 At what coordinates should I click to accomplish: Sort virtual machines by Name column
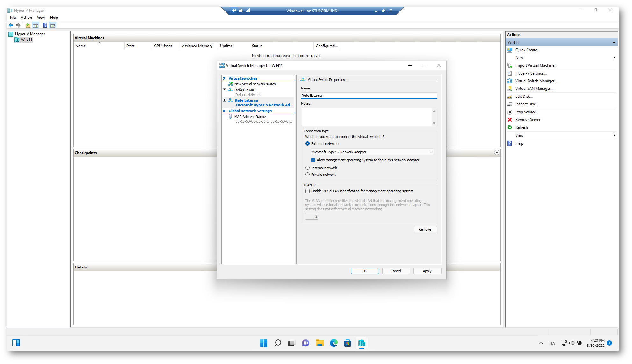[99, 46]
